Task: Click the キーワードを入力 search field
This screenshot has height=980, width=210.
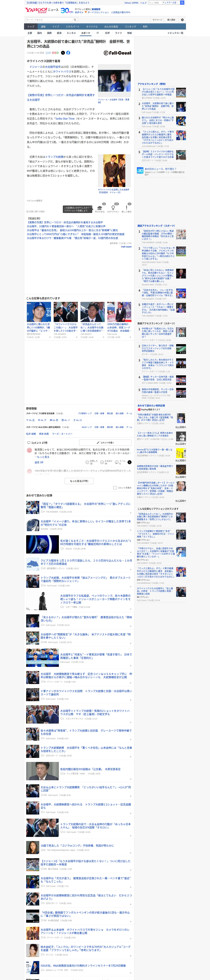Action: pos(49,20)
